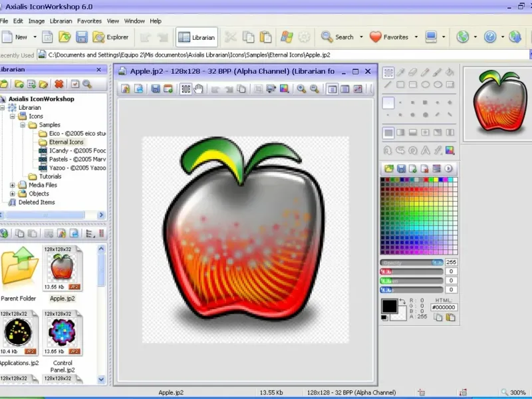
Task: Toggle the Librarian panel button
Action: coord(197,37)
